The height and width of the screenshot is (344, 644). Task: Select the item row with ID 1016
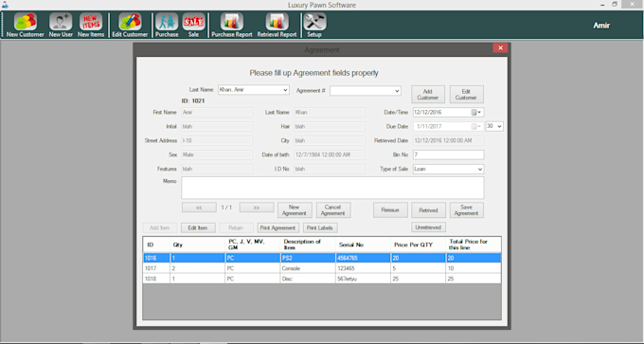pyautogui.click(x=322, y=258)
